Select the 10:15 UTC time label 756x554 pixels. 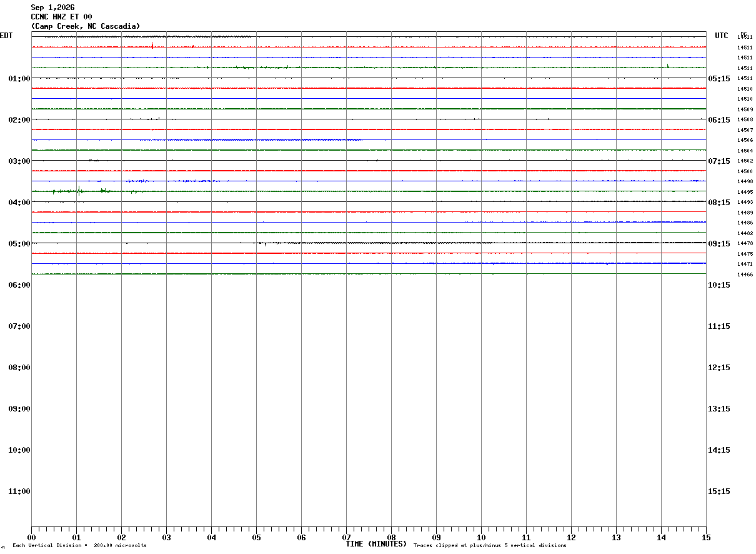point(719,285)
